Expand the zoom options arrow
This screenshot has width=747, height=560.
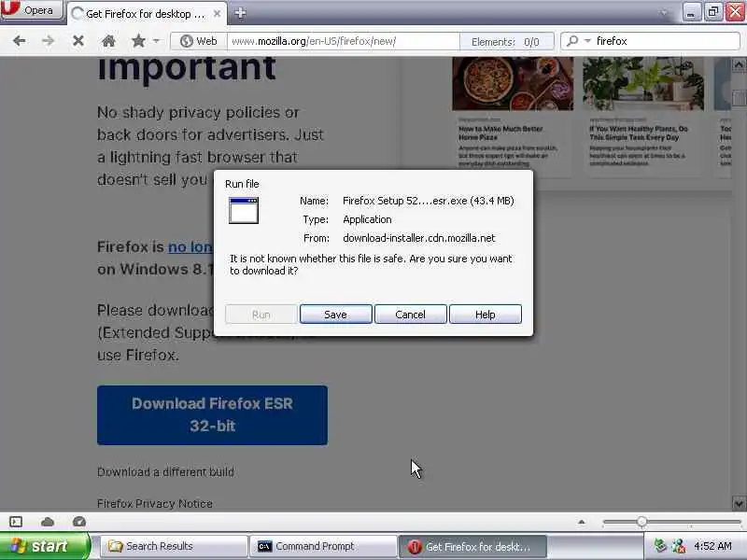tap(581, 522)
